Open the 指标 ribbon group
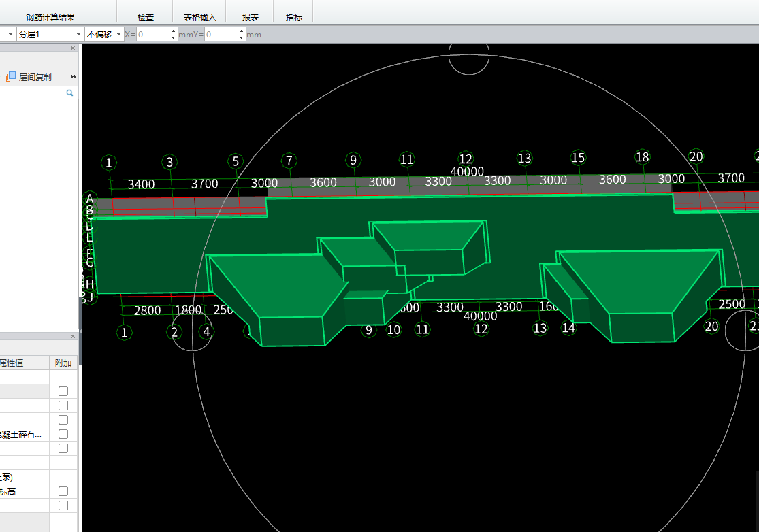The width and height of the screenshot is (759, 532). [x=294, y=18]
